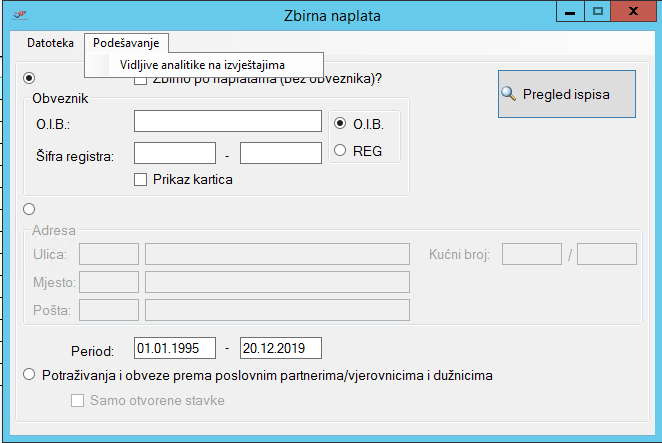Select the Obveznik radio button option

point(29,78)
